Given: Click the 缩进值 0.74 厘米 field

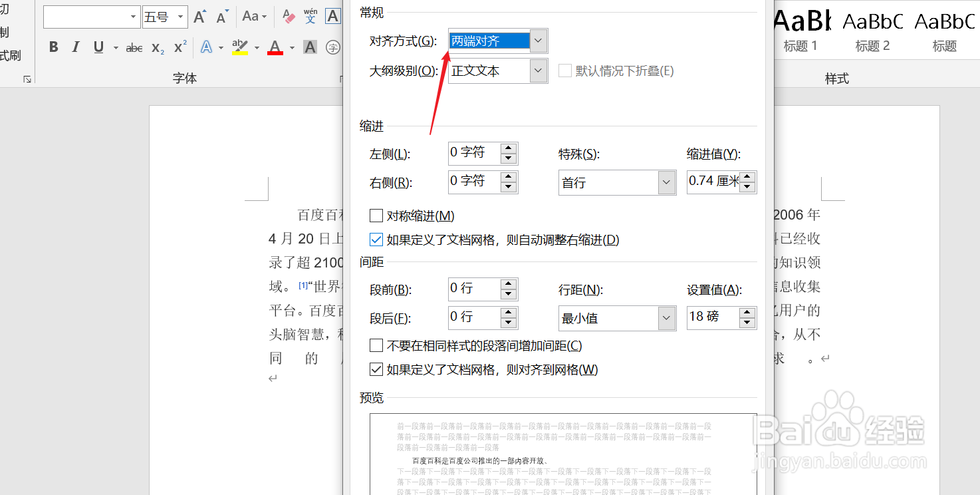Looking at the screenshot, I should click(713, 182).
